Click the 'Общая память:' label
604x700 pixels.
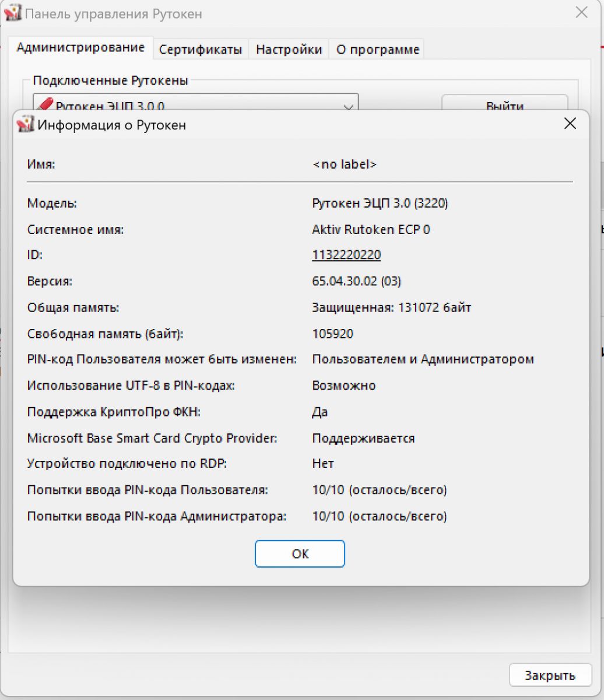point(73,307)
